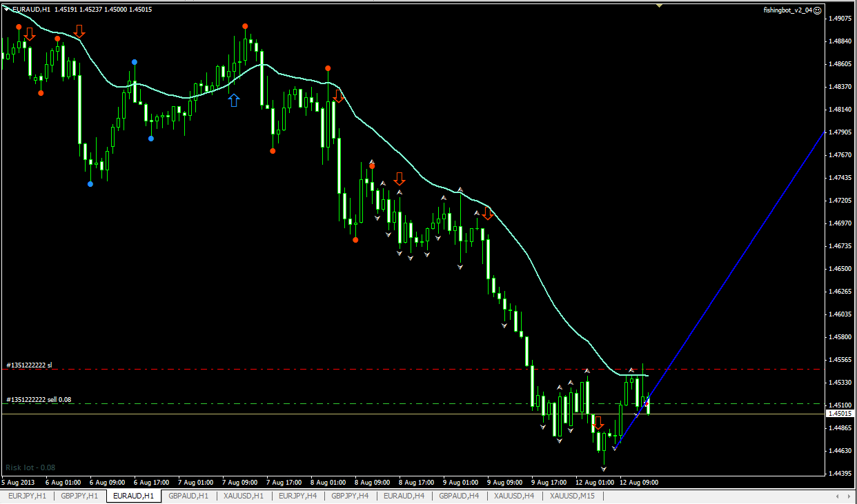
Task: Click the 1.46500 price scale value
Action: click(840, 268)
